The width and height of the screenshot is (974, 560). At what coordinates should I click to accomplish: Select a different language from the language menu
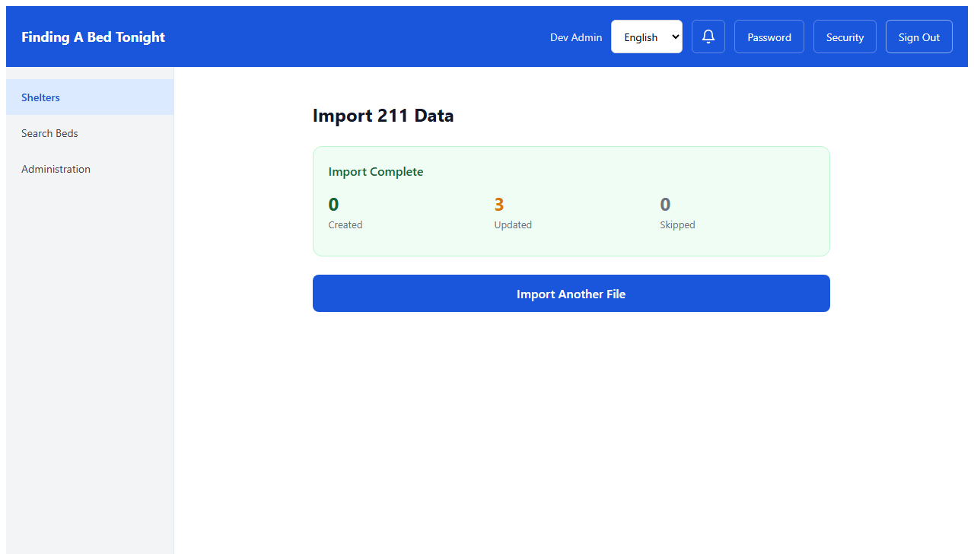tap(646, 36)
